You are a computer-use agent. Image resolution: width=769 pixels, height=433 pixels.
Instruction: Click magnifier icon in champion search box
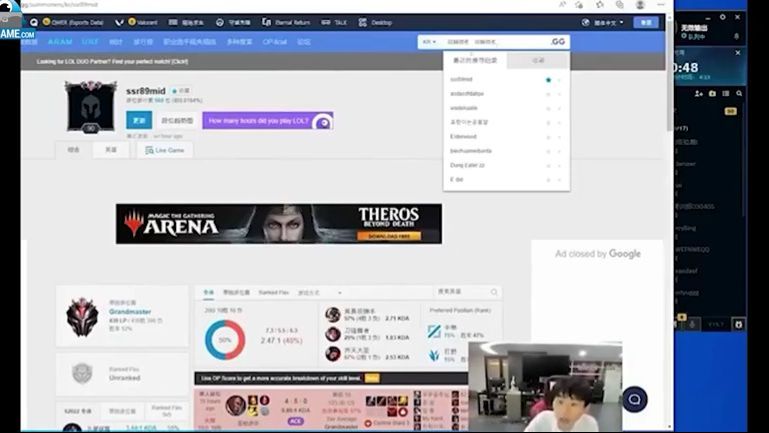pos(494,292)
